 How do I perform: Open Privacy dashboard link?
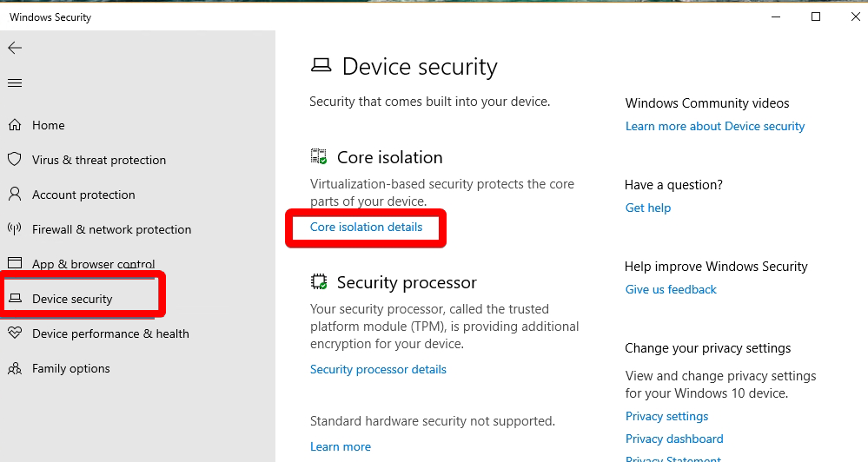[x=674, y=439]
